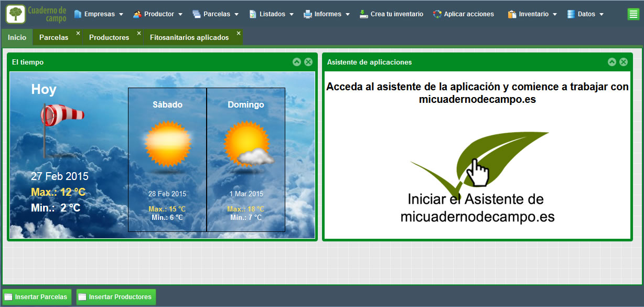Click the Insertar Productores button
Image resolution: width=644 pixels, height=307 pixels.
tap(116, 297)
